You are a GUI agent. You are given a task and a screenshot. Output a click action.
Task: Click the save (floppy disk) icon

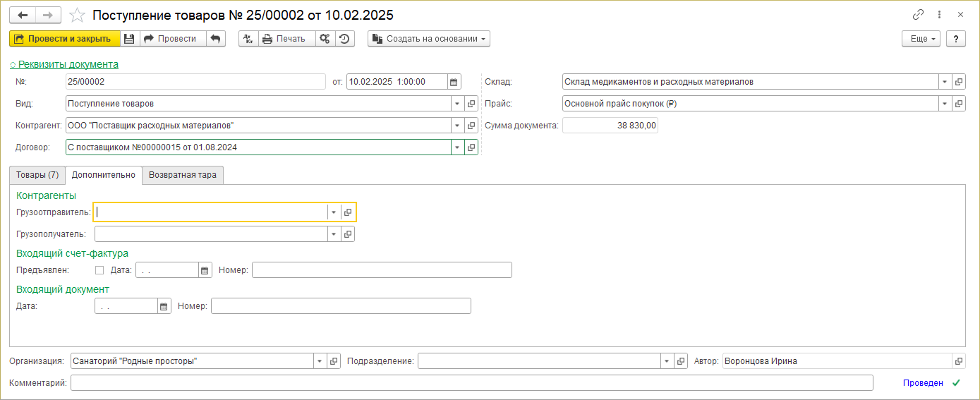pos(129,39)
